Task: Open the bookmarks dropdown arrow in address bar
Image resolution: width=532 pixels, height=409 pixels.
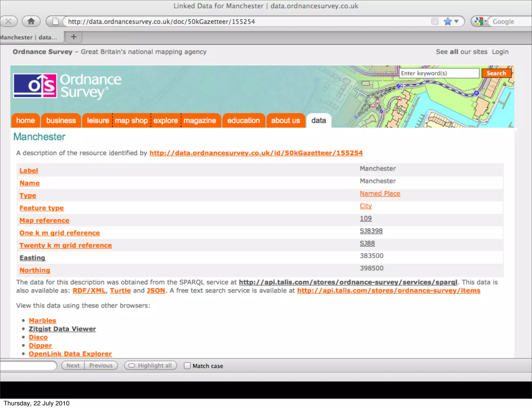Action: click(x=456, y=21)
